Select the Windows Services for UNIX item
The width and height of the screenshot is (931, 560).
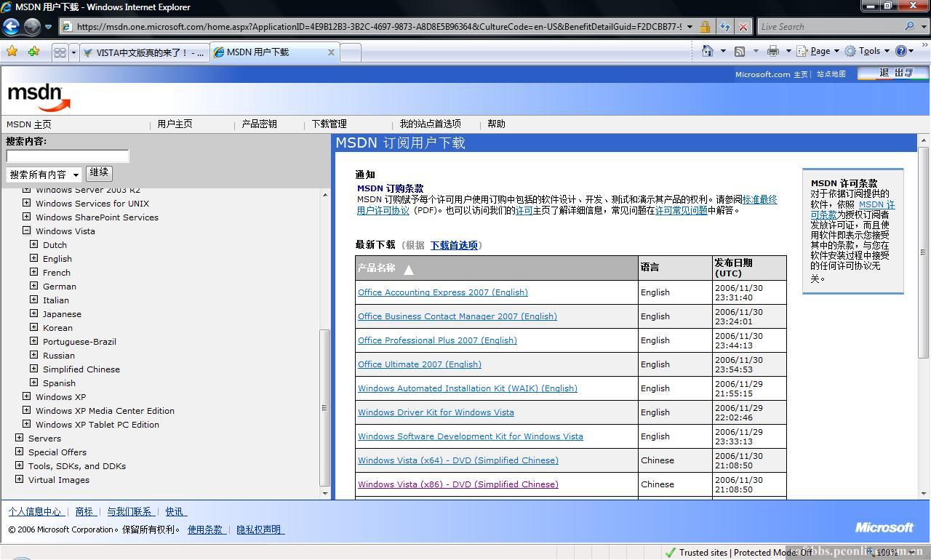(x=92, y=204)
